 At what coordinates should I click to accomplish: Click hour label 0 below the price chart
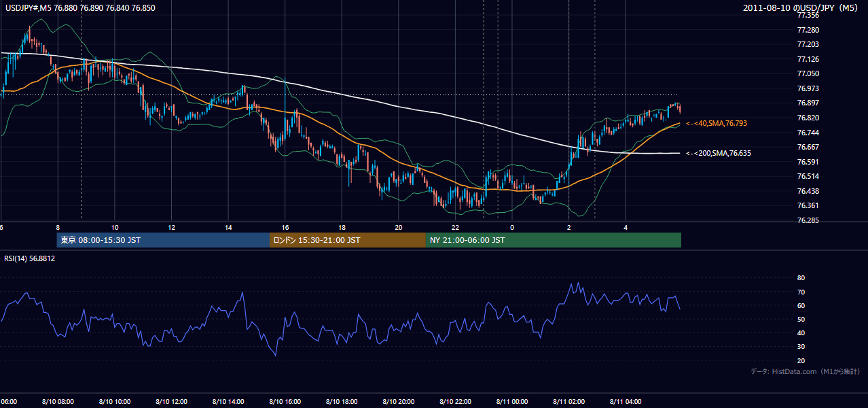pyautogui.click(x=512, y=228)
